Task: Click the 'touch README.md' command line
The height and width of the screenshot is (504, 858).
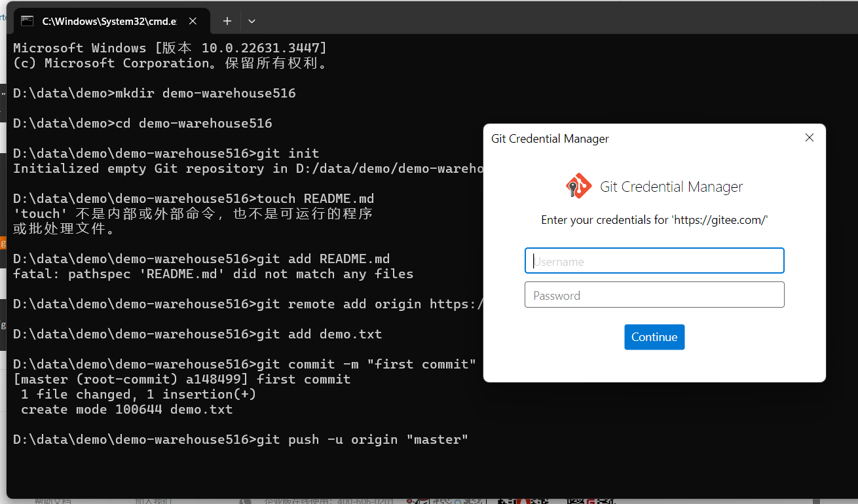Action: [194, 198]
